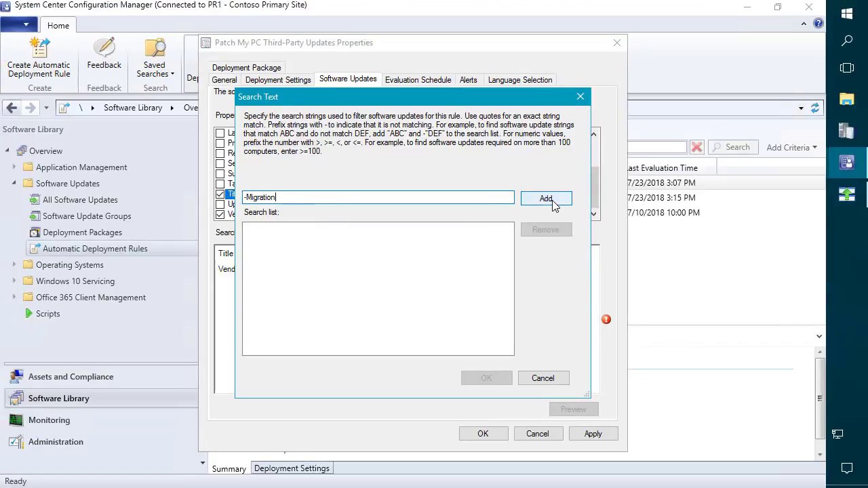Open Windows search magnifier icon
The height and width of the screenshot is (488, 868).
847,41
